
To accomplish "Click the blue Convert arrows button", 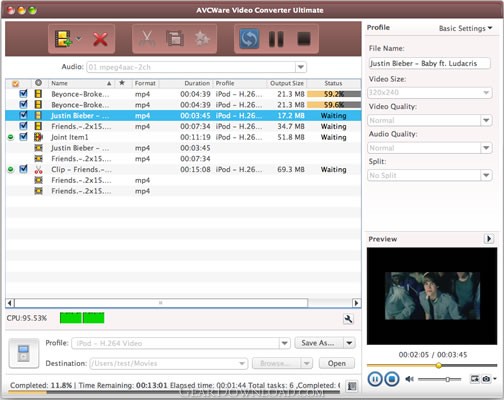I will (249, 39).
